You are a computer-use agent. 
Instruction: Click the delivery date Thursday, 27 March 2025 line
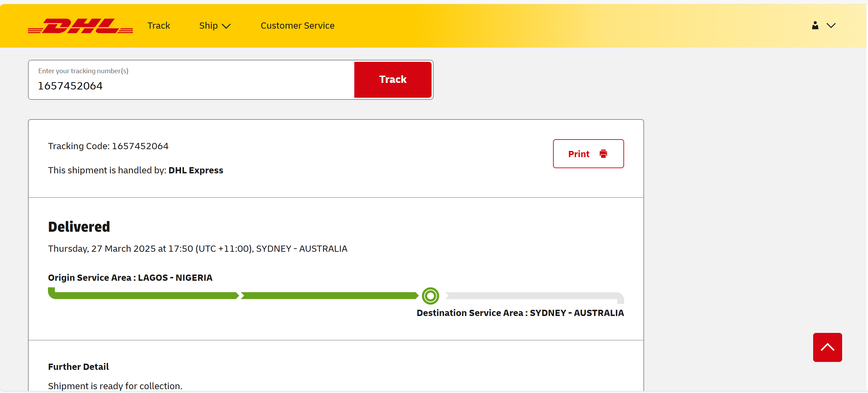click(x=198, y=249)
